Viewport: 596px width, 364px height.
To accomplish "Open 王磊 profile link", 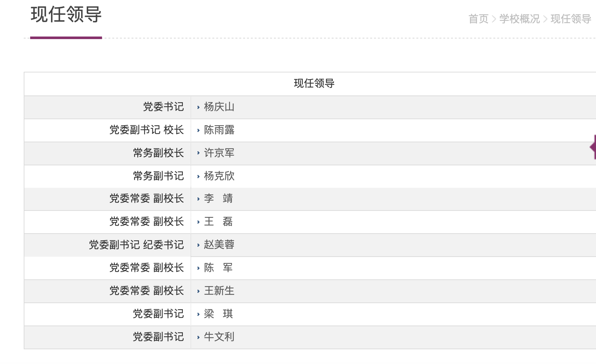I will pyautogui.click(x=219, y=222).
